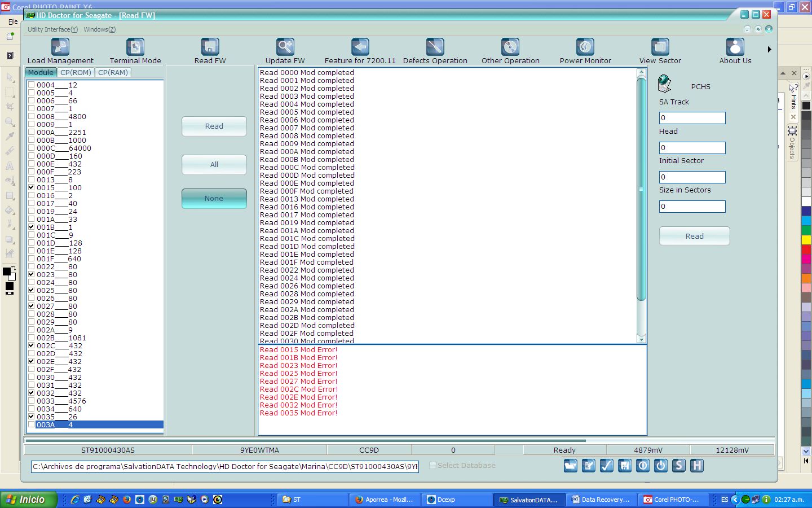The width and height of the screenshot is (812, 508).
Task: Click the checkmark icon in bottom toolbar
Action: 607,466
